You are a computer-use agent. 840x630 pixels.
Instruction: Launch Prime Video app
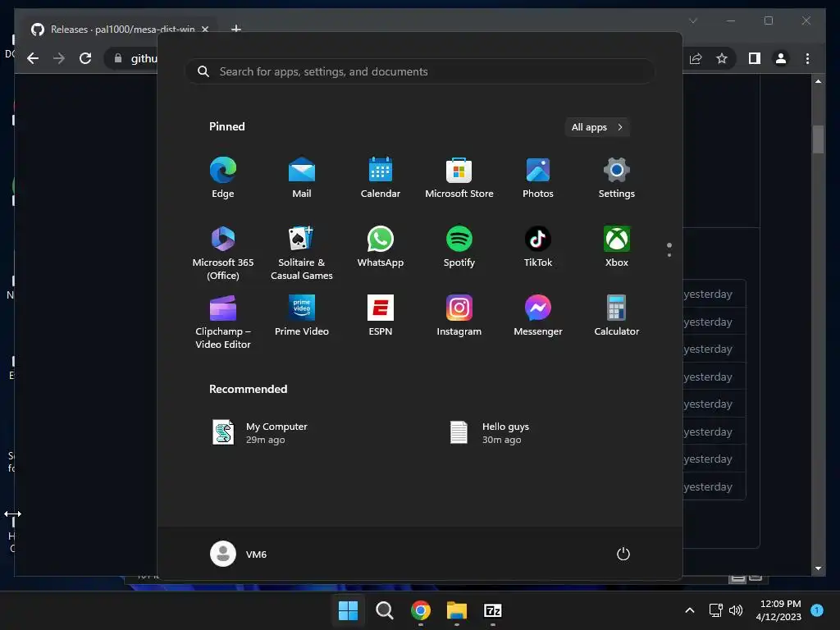302,316
